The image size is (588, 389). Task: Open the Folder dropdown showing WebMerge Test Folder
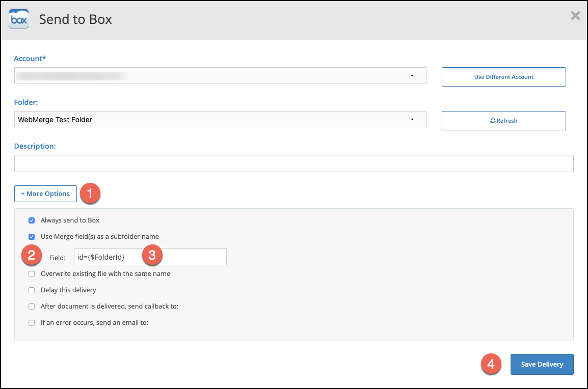(220, 120)
